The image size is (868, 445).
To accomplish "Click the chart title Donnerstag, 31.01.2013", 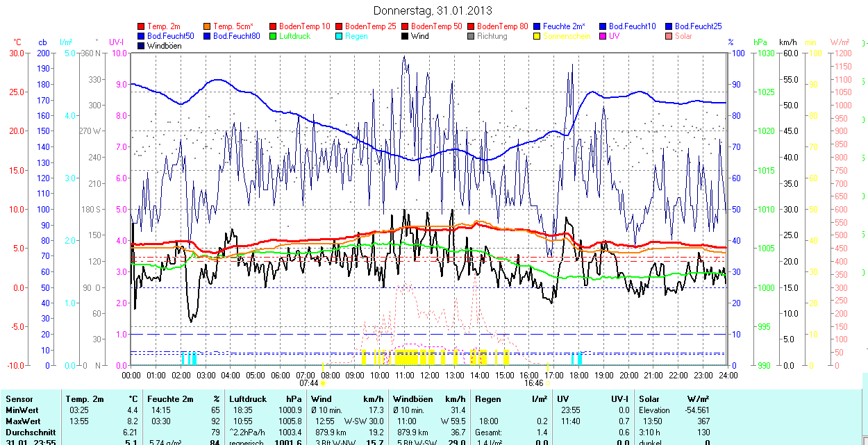I will click(433, 10).
